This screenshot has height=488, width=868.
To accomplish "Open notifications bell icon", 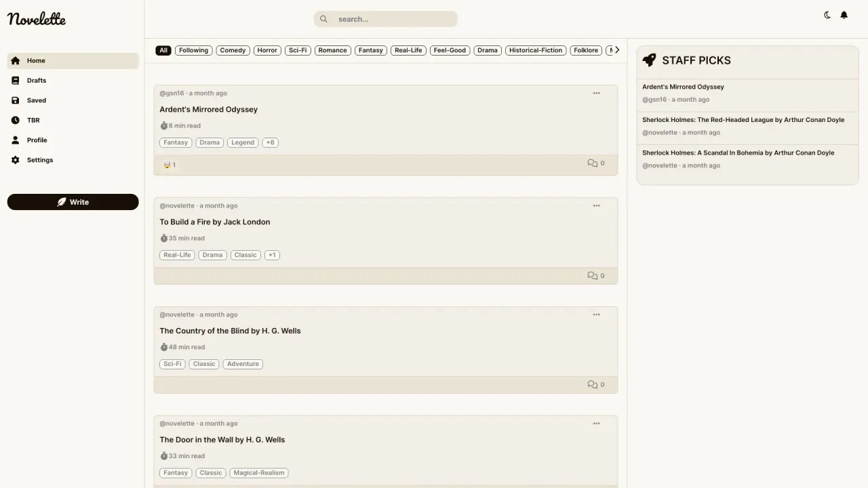I will pyautogui.click(x=844, y=15).
